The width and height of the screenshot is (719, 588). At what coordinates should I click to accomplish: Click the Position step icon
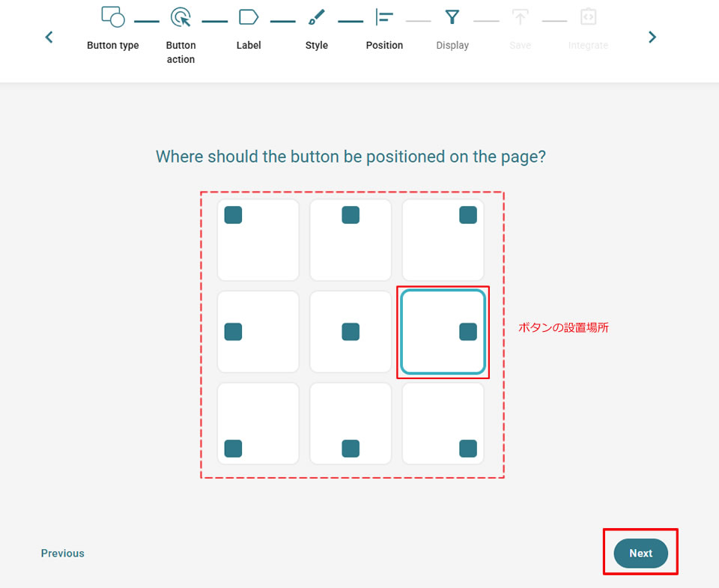(x=384, y=16)
